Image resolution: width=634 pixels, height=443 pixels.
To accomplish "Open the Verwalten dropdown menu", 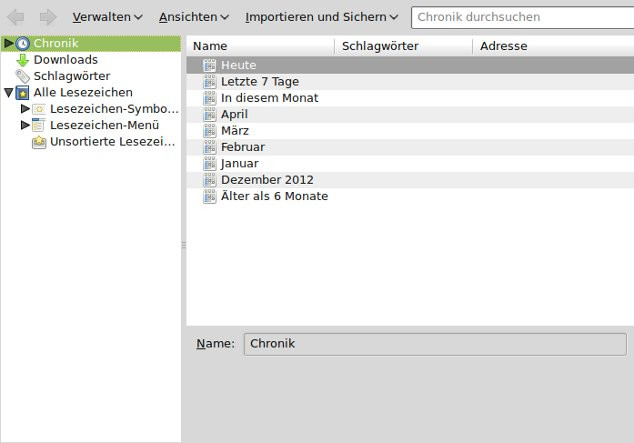I will click(x=107, y=17).
